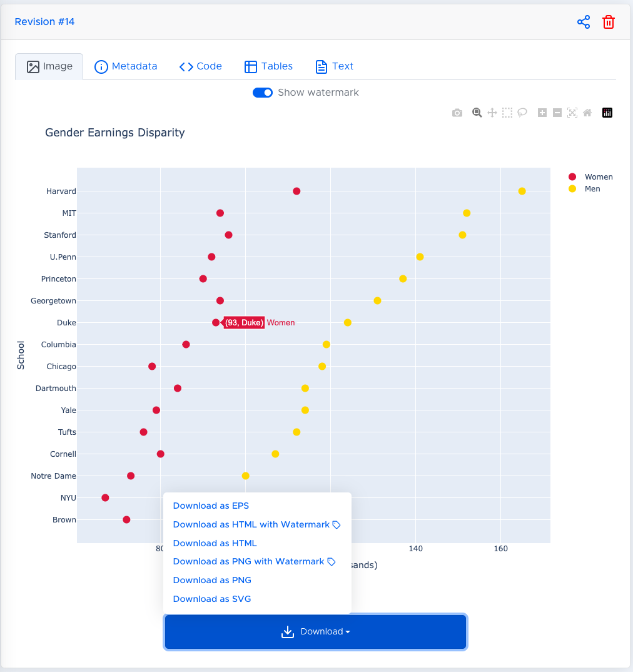Viewport: 633px width, 672px height.
Task: Click the 'Dartmouth' axis label
Action: click(x=56, y=389)
